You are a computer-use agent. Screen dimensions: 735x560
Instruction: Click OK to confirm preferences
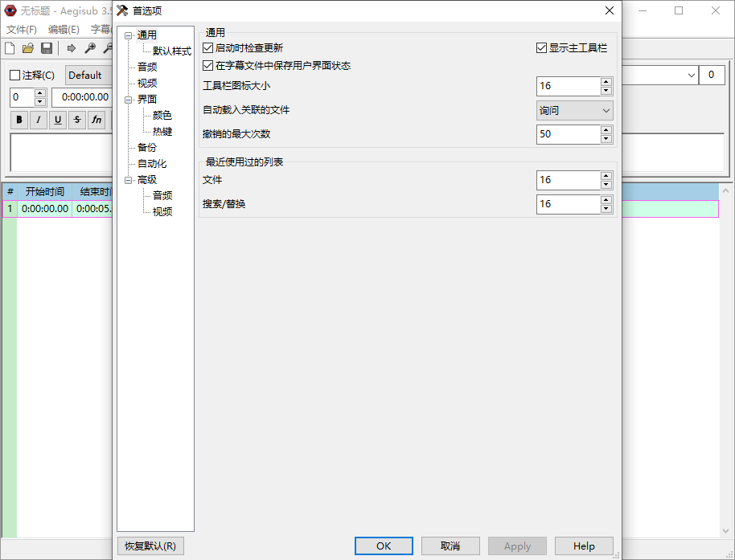point(384,546)
